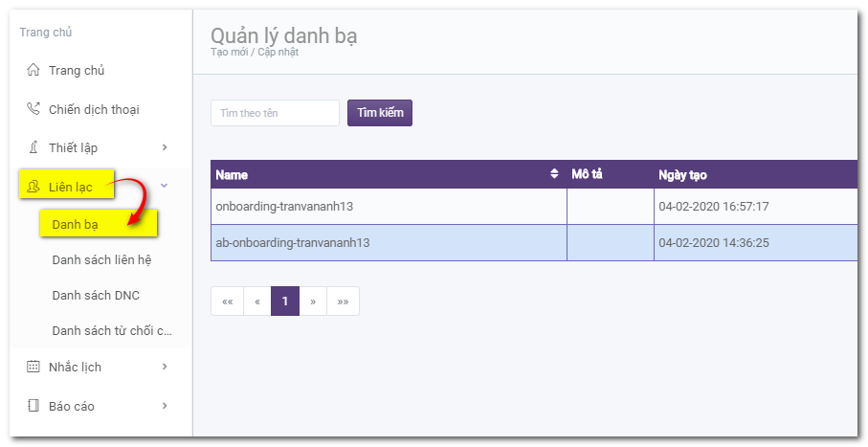The image size is (868, 447).
Task: Select page 1 in pagination
Action: [x=285, y=302]
